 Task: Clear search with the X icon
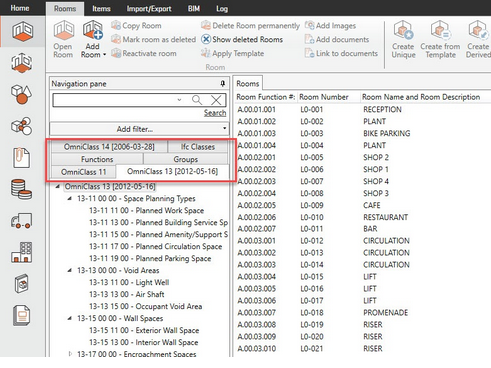coord(216,100)
